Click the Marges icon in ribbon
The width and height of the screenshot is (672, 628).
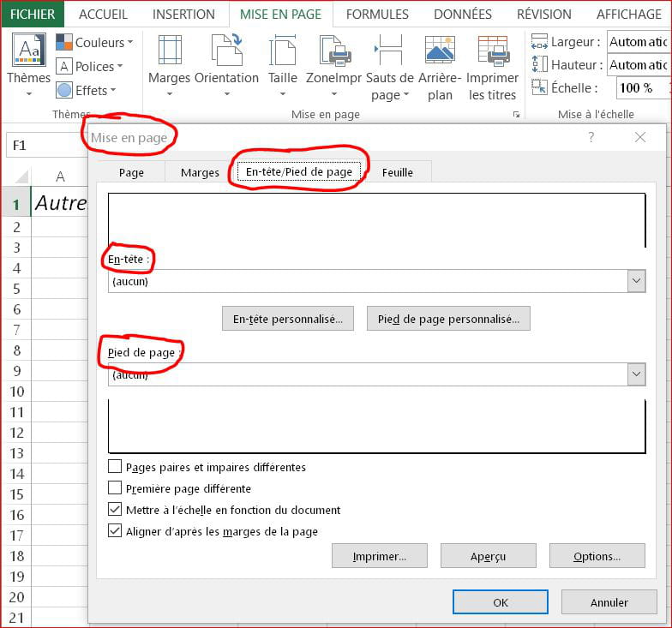[170, 50]
